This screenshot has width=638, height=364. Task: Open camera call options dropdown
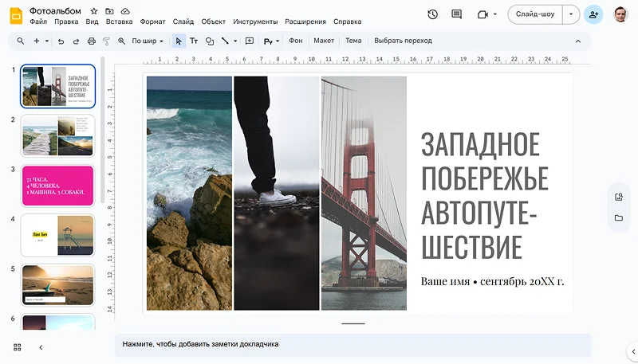[x=494, y=14]
